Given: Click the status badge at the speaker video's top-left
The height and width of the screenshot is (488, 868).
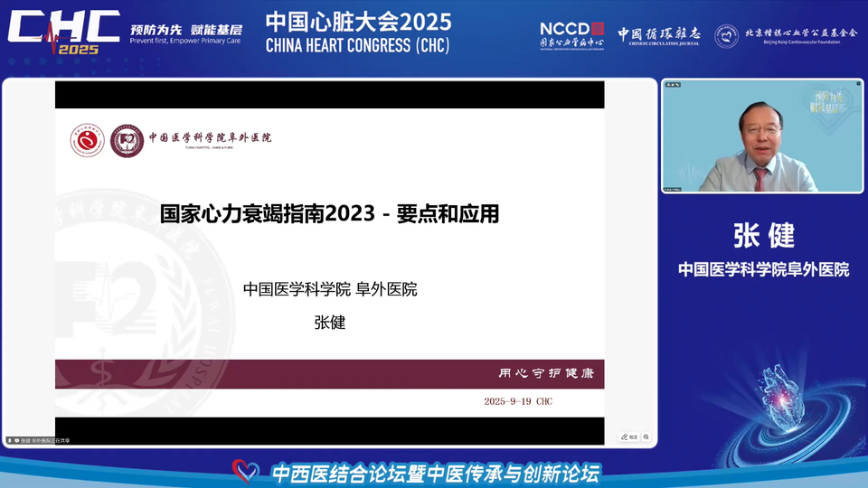Looking at the screenshot, I should (673, 85).
